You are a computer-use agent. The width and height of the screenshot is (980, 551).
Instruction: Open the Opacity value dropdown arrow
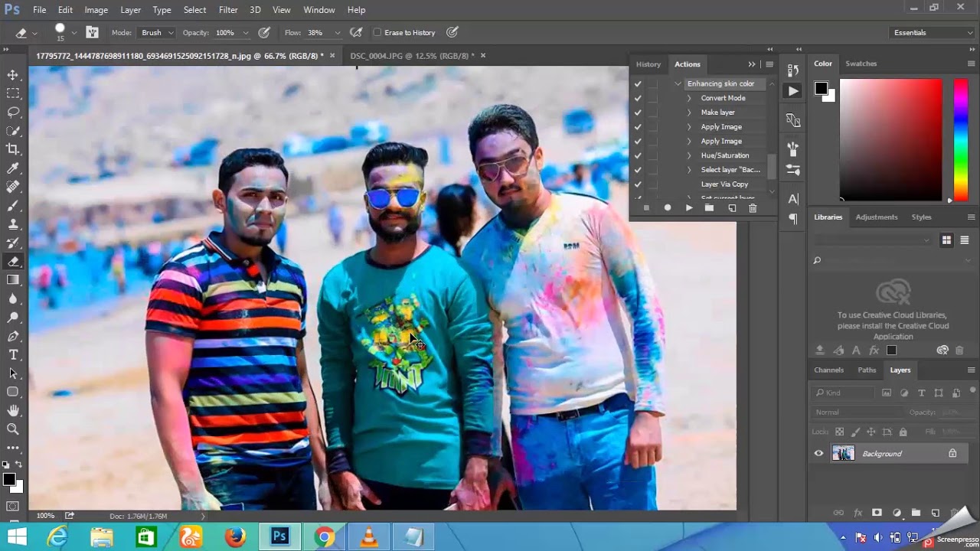coord(246,33)
